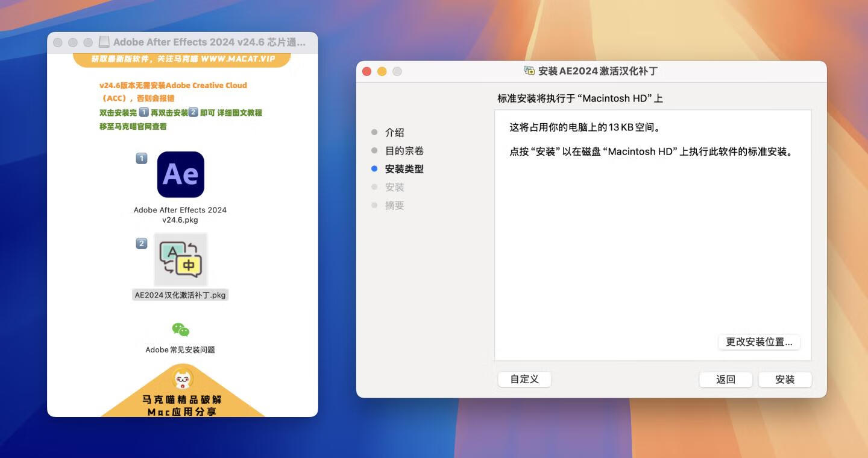Click the Adobe常见安装问题 label
This screenshot has width=868, height=458.
pyautogui.click(x=180, y=350)
